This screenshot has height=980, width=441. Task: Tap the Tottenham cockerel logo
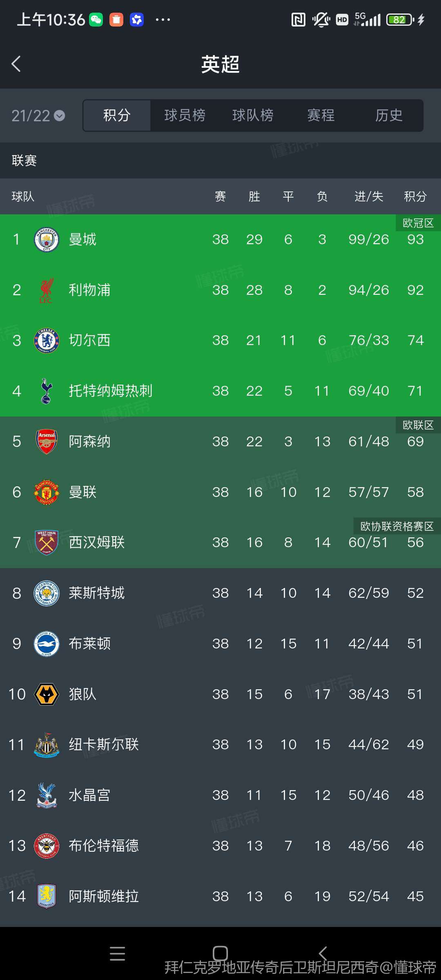[x=47, y=391]
